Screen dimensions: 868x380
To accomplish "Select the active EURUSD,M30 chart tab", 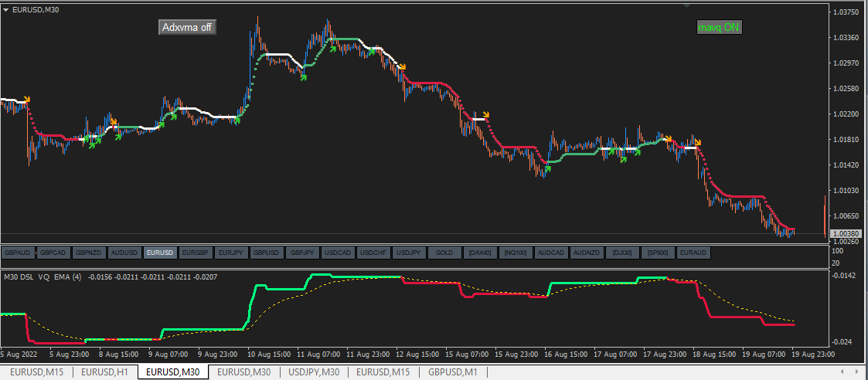I will click(x=173, y=372).
